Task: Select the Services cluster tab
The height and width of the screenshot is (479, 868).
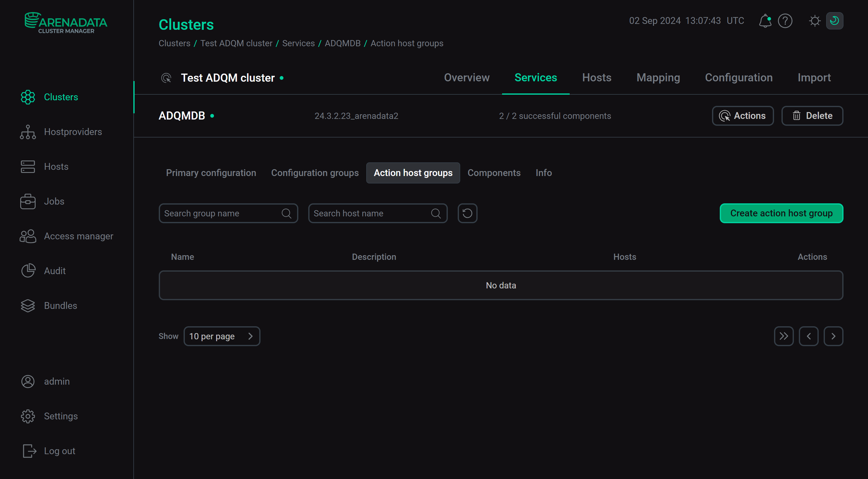Action: click(x=536, y=78)
